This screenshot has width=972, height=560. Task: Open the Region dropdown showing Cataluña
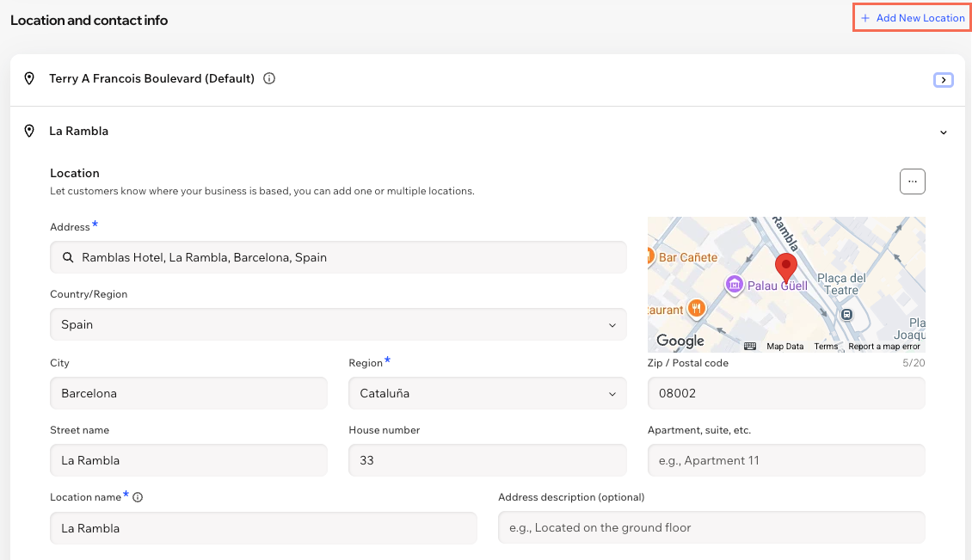(488, 393)
